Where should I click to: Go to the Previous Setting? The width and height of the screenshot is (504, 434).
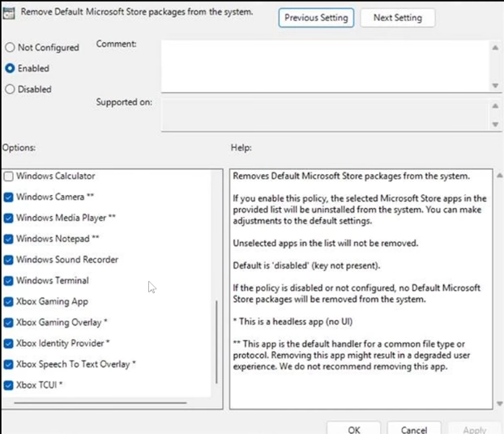(316, 18)
